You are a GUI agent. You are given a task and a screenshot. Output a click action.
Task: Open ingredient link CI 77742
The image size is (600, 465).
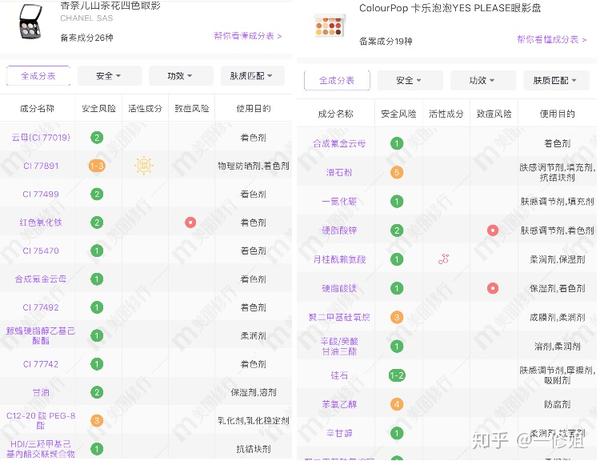pyautogui.click(x=41, y=364)
